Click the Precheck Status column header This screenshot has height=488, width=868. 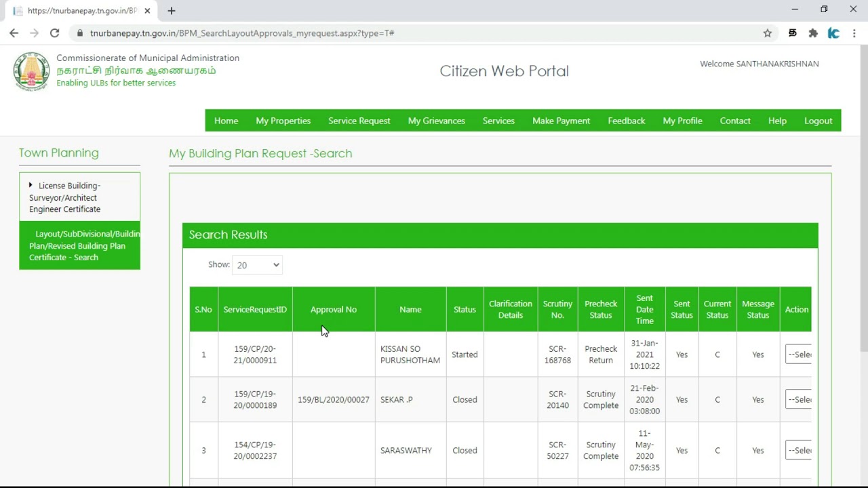point(601,309)
